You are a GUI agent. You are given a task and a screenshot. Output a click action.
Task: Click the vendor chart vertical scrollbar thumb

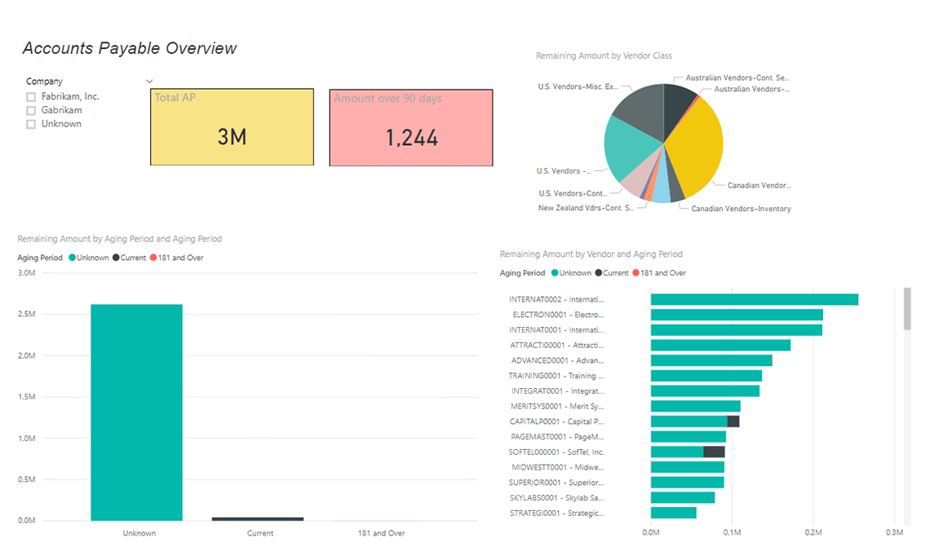click(x=907, y=309)
